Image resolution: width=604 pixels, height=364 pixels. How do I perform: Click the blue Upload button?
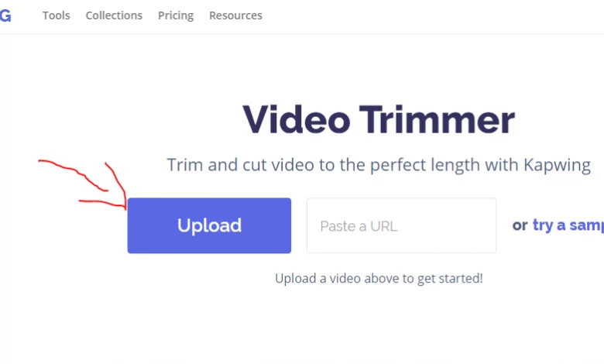coord(209,225)
